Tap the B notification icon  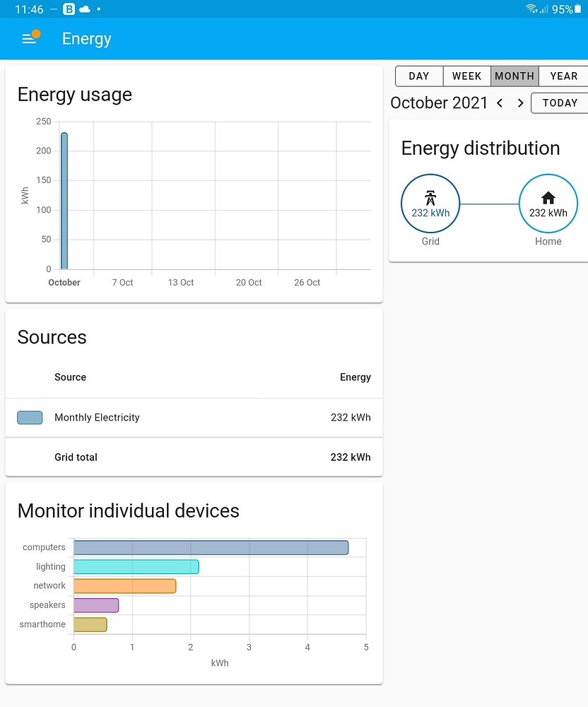tap(69, 9)
